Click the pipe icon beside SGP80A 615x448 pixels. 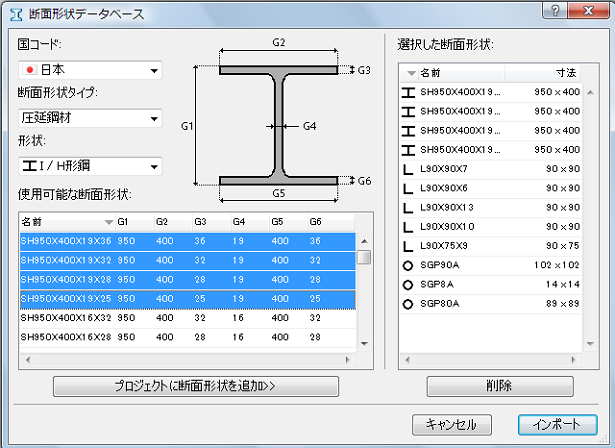(408, 304)
